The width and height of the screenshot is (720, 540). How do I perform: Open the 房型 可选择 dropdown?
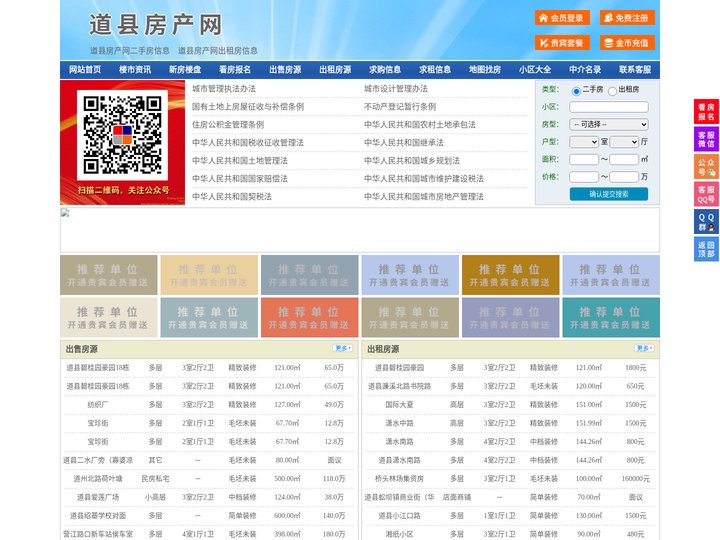609,124
